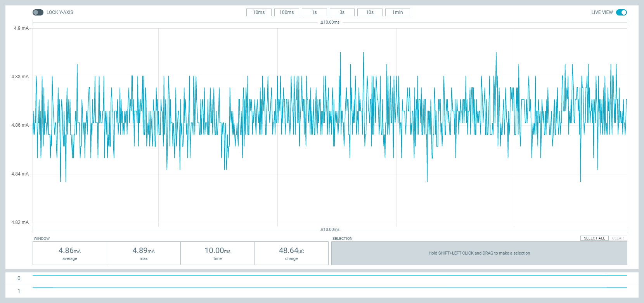
Task: Set time window to 3s
Action: click(x=342, y=12)
